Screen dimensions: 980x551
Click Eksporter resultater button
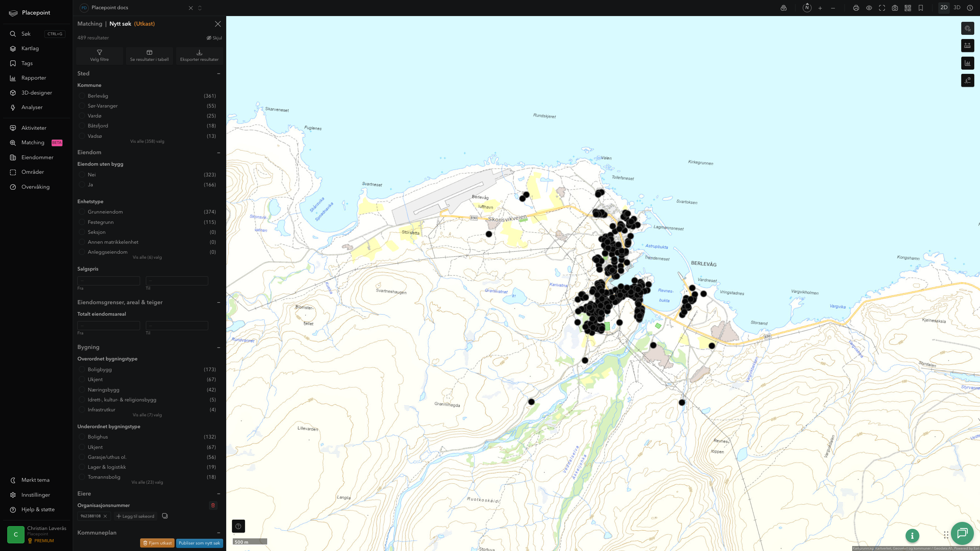pos(199,56)
